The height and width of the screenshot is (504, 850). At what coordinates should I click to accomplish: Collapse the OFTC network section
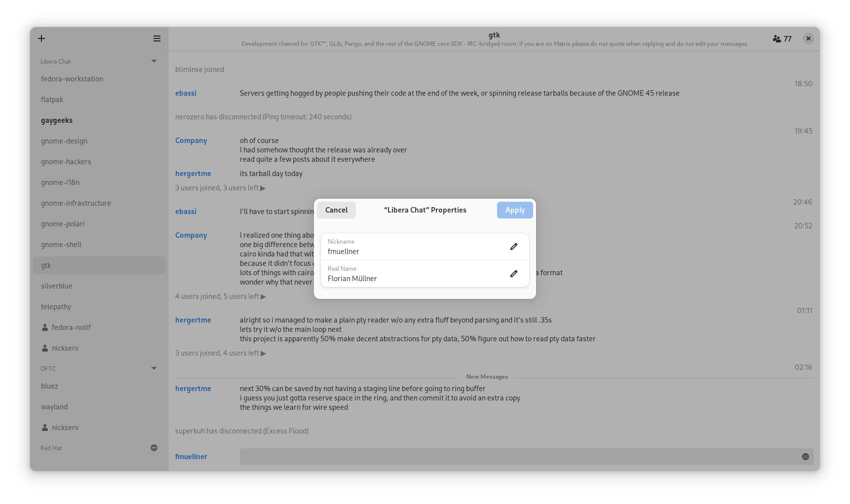[154, 368]
